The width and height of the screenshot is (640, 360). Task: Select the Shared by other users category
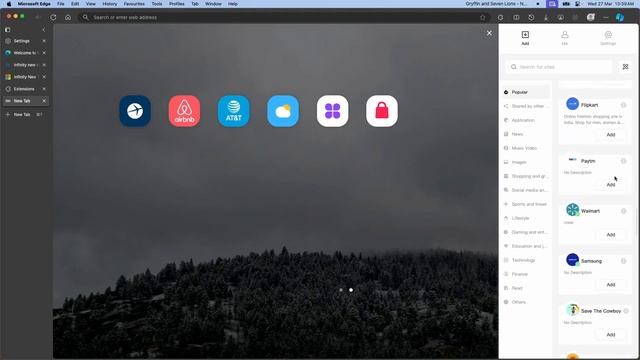click(526, 106)
